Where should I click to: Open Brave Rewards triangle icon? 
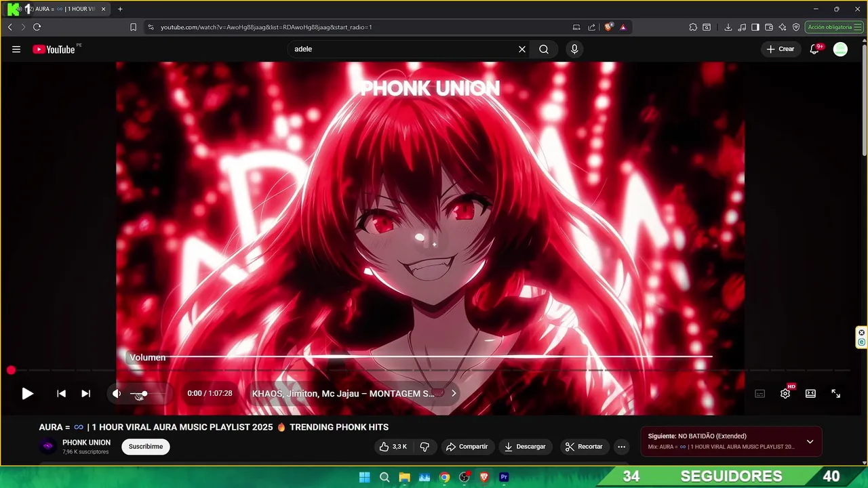coord(623,27)
